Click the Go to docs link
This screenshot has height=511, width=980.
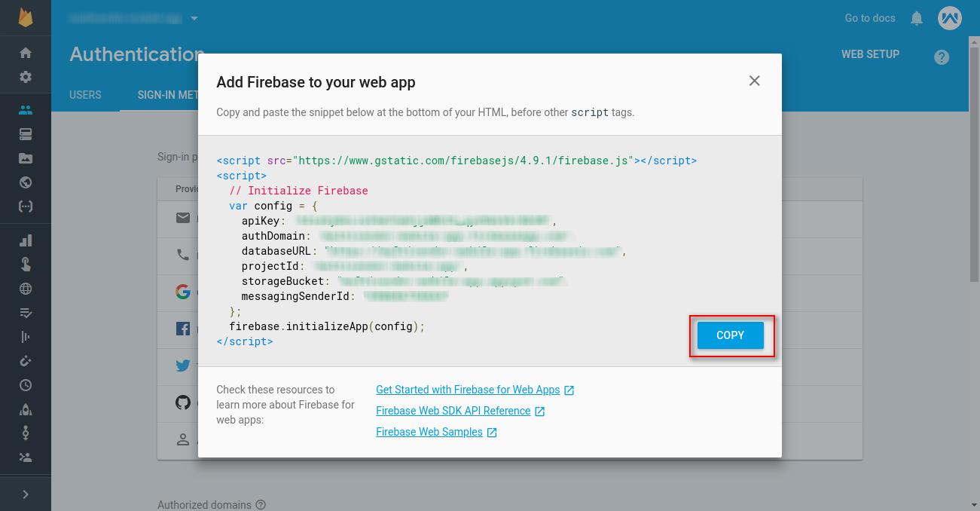click(x=869, y=18)
